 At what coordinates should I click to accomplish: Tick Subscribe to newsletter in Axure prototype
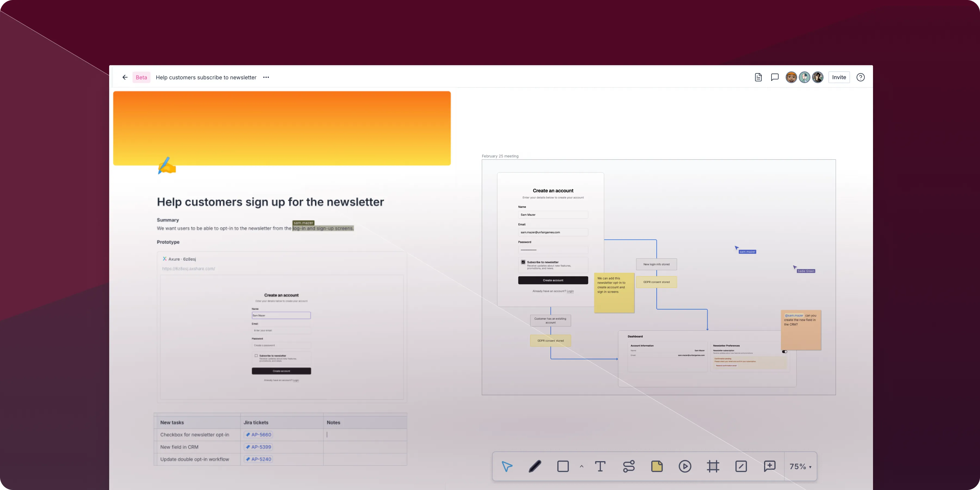click(x=256, y=356)
